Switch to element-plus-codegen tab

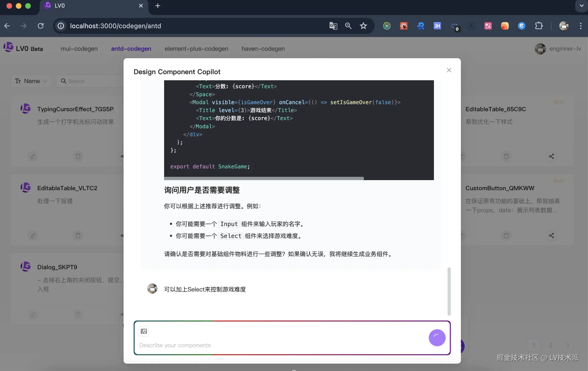[196, 49]
